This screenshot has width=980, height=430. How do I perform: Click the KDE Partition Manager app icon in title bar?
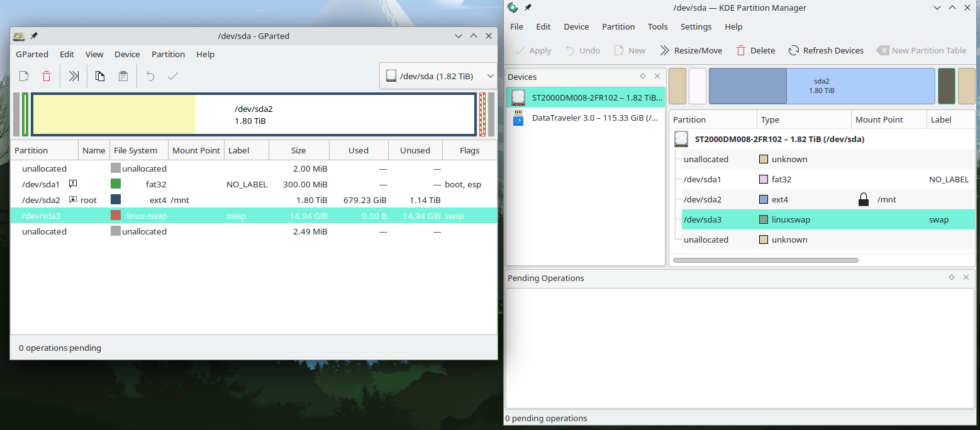[513, 8]
